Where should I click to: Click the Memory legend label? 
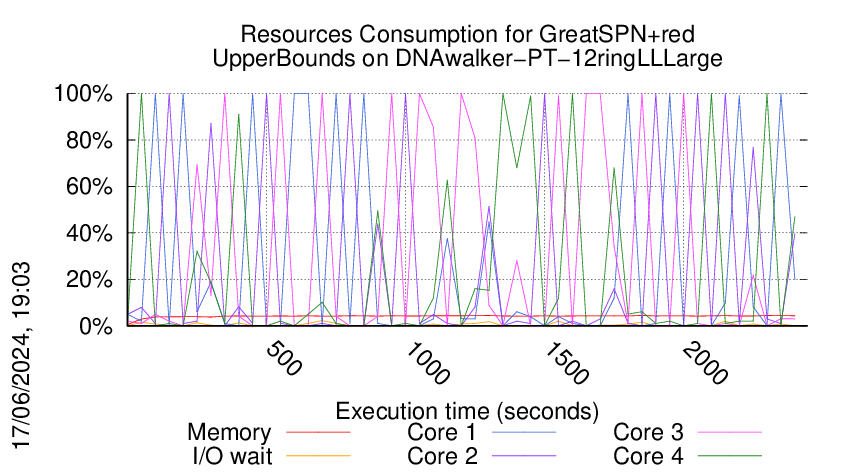coord(229,433)
